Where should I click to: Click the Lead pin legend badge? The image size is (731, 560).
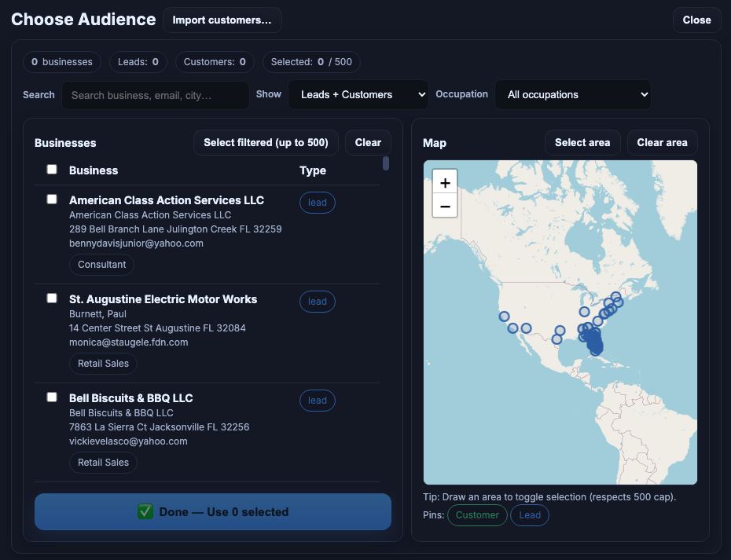tap(530, 514)
